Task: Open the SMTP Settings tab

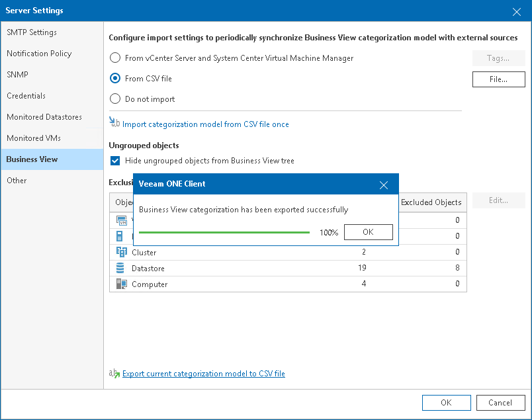Action: pos(32,32)
